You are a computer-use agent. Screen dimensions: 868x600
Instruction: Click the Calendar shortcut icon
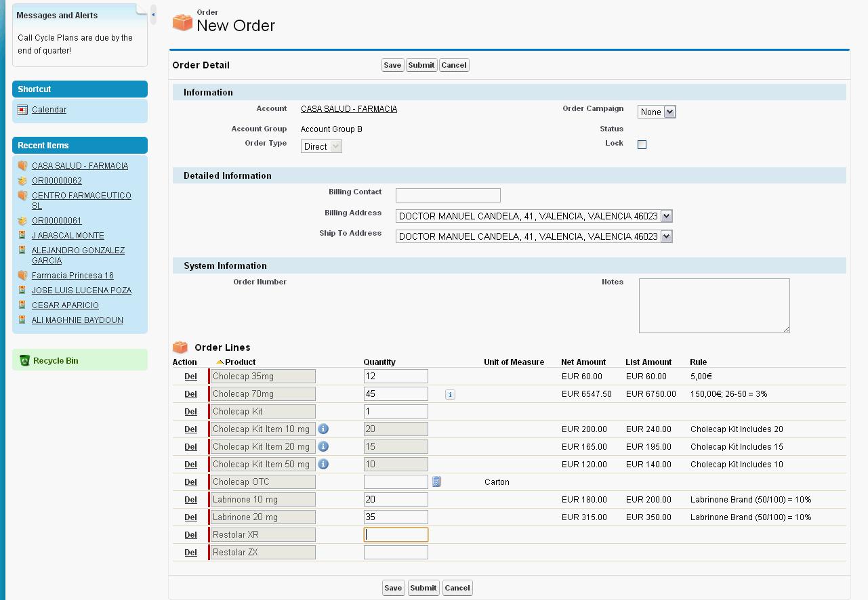click(22, 110)
